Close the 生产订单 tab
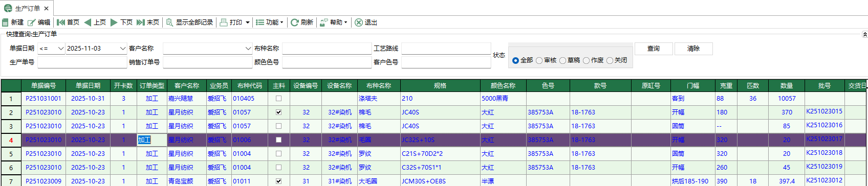The height and width of the screenshot is (186, 868). pyautogui.click(x=46, y=9)
